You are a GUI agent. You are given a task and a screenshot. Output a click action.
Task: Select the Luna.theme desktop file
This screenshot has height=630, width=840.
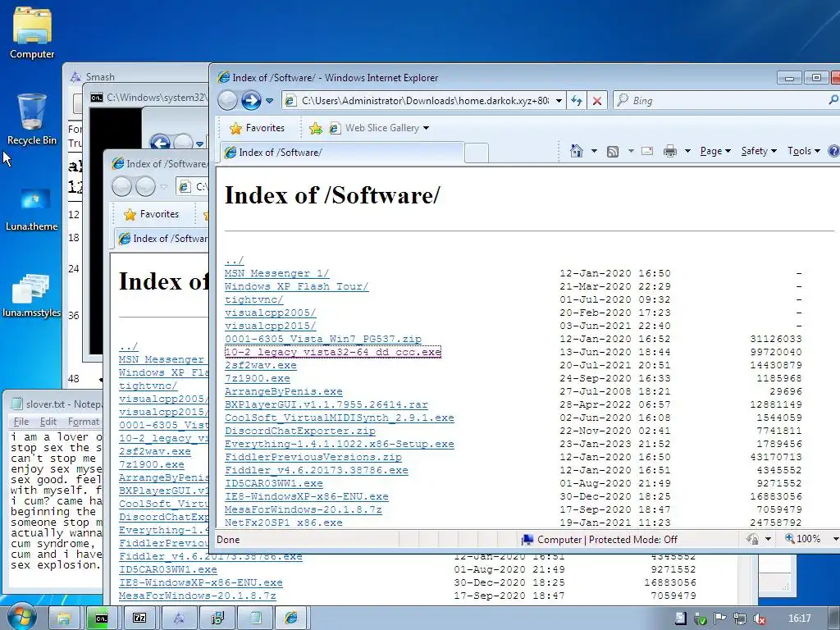pyautogui.click(x=32, y=210)
